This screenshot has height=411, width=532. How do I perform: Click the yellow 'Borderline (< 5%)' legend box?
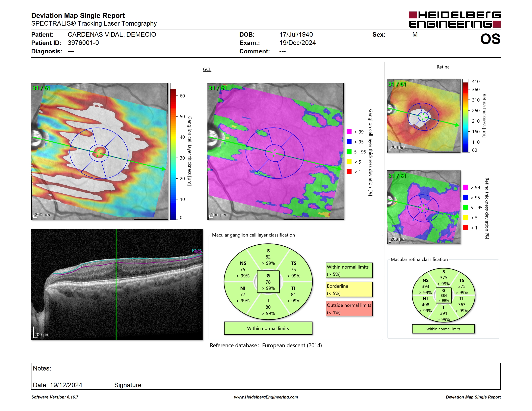tap(349, 289)
